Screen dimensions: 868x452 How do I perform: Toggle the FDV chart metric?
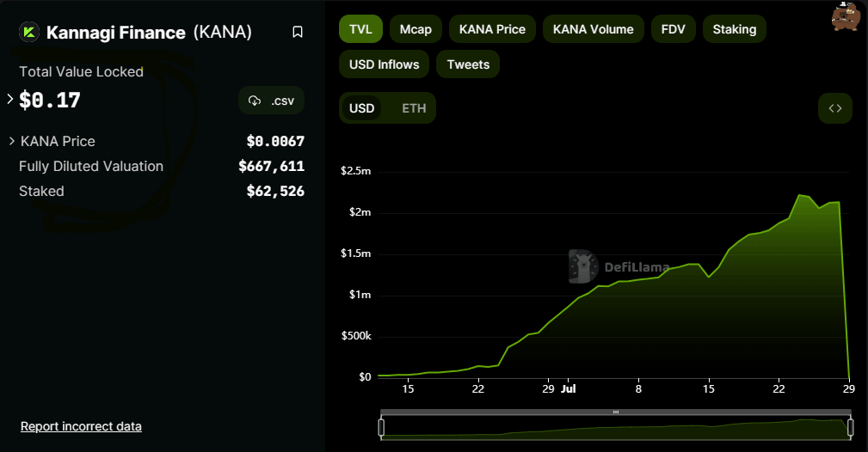[x=673, y=29]
